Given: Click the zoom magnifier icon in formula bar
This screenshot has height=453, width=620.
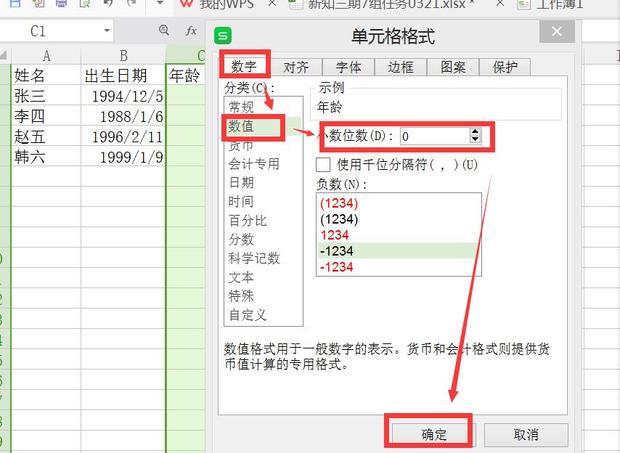Looking at the screenshot, I should (x=165, y=32).
